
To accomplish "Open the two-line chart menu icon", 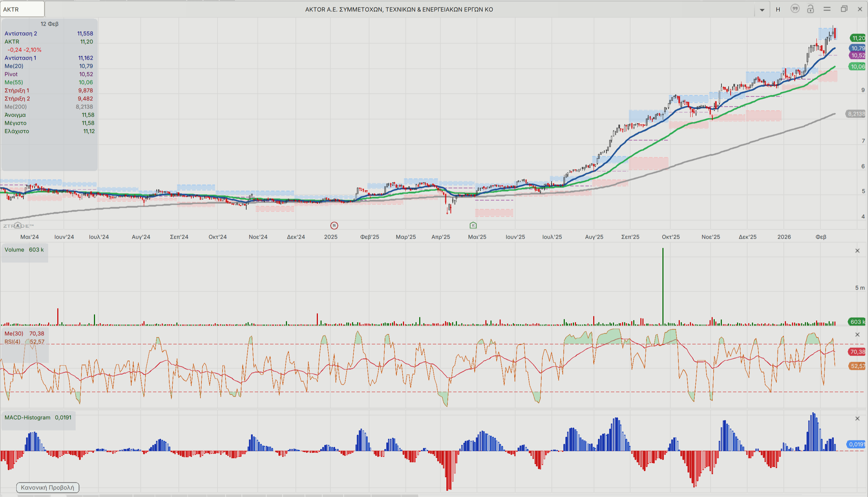I will pyautogui.click(x=827, y=9).
